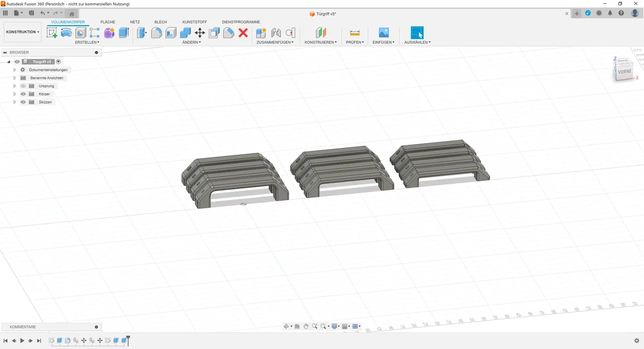Open the PRÜFEN dropdown menu
Screen dimensions: 644x349
(355, 42)
